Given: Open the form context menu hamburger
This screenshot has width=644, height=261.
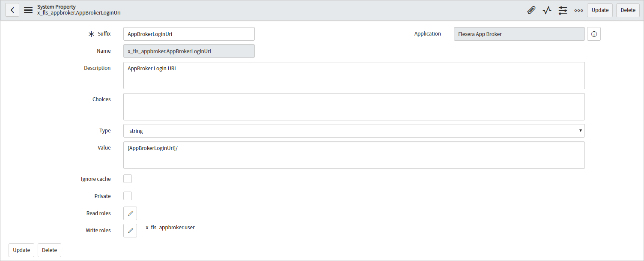Looking at the screenshot, I should click(28, 10).
